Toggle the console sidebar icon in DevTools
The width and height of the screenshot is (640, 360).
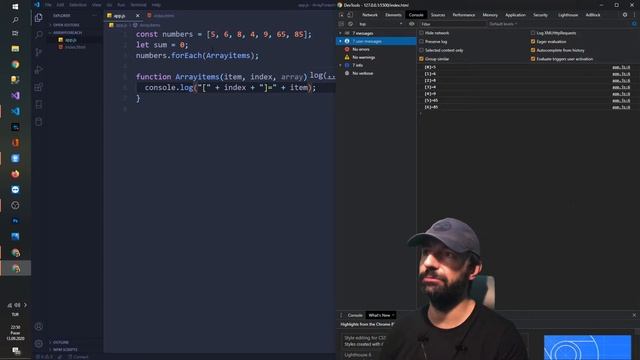tap(342, 24)
